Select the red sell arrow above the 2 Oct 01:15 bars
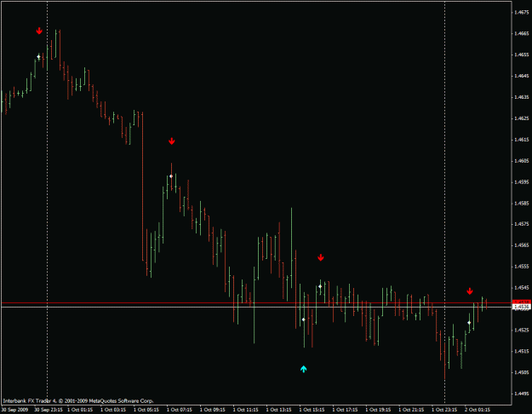532x414 pixels. pos(470,291)
